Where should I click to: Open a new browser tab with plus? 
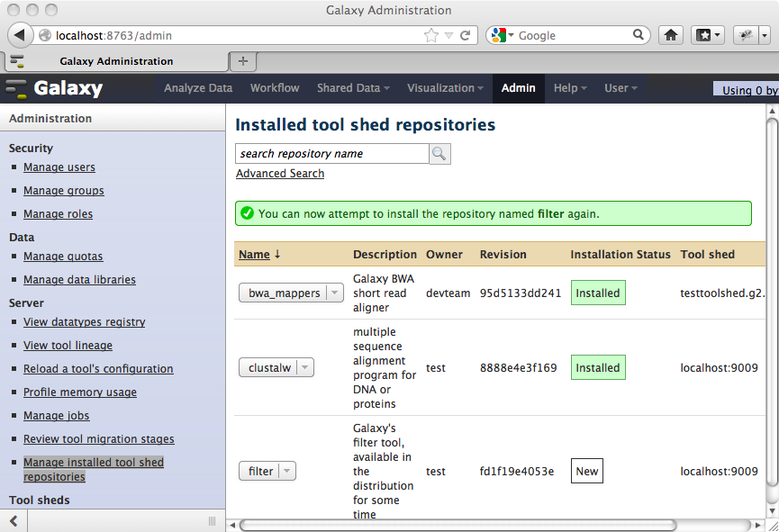243,61
